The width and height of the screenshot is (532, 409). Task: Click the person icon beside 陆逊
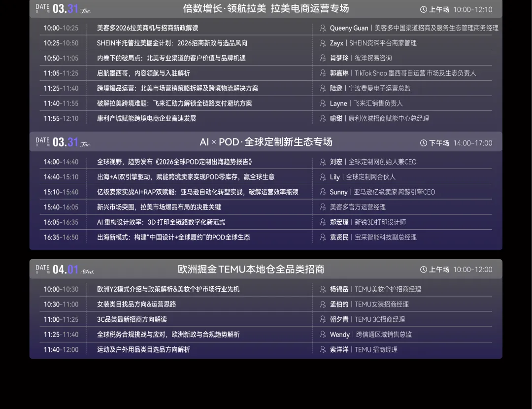point(323,88)
